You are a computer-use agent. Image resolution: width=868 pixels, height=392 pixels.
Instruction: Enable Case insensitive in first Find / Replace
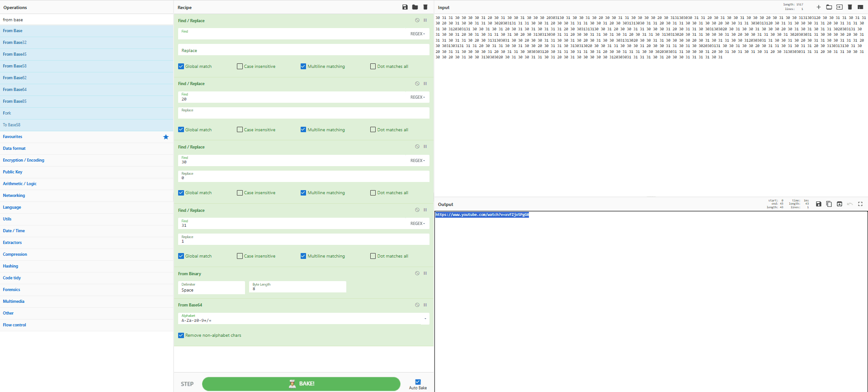click(240, 67)
